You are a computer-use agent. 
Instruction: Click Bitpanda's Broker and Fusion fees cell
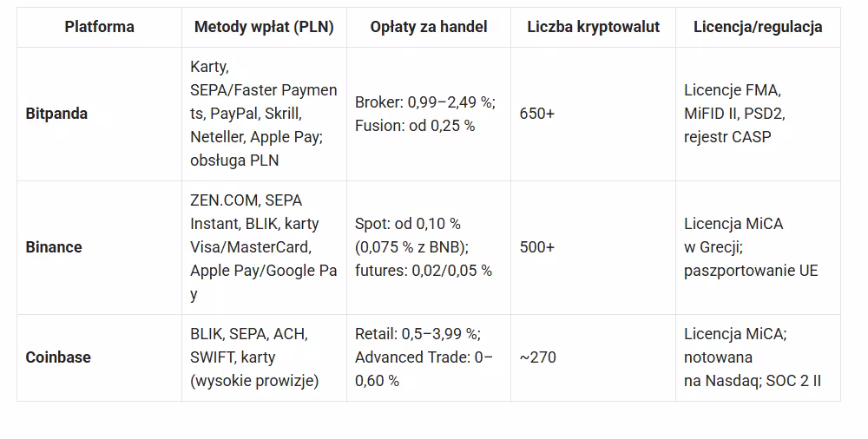(x=424, y=114)
